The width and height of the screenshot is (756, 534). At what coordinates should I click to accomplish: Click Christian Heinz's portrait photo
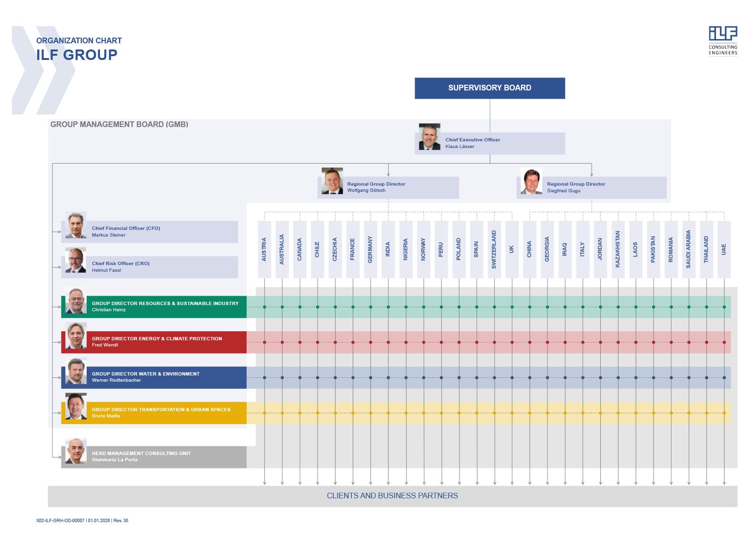tap(76, 300)
